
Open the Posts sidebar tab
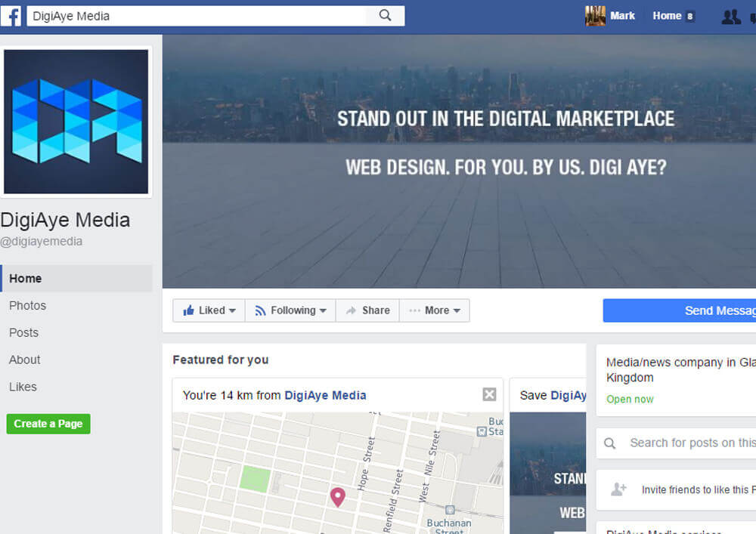tap(23, 333)
